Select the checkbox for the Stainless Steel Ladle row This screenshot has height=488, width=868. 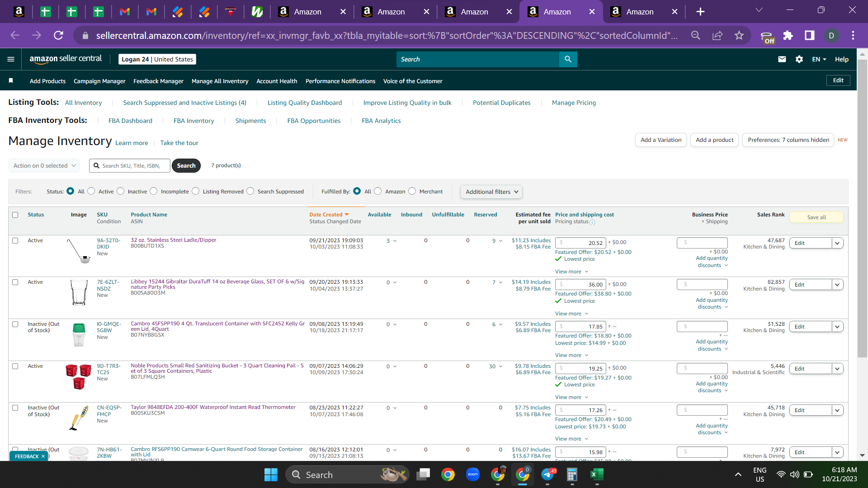click(x=15, y=241)
